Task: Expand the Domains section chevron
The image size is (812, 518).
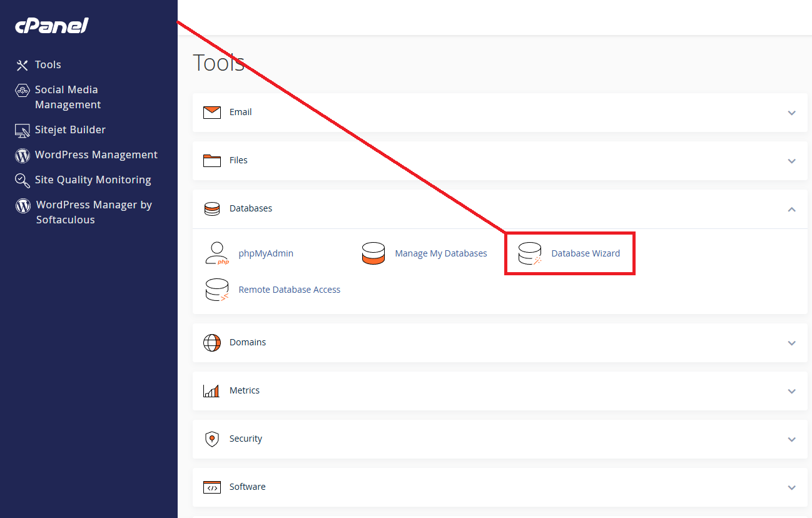Action: click(792, 343)
